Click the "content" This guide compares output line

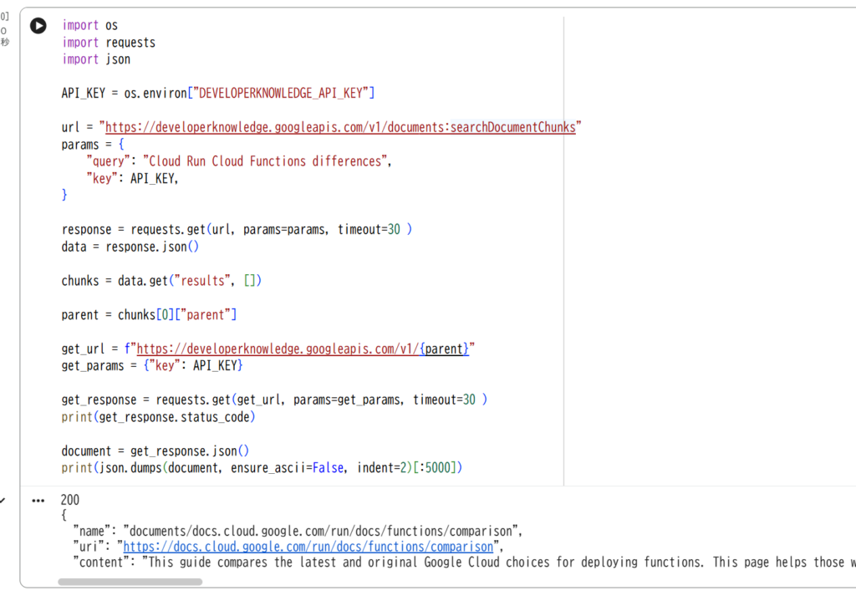click(464, 563)
